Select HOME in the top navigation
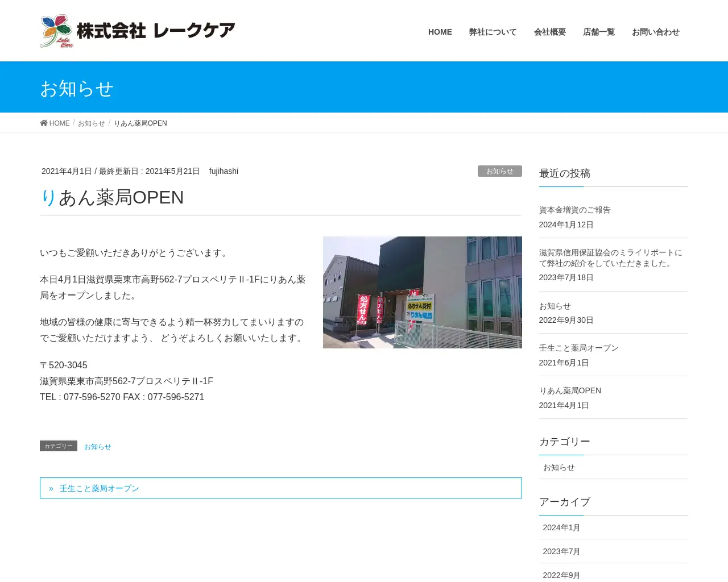728x582 pixels. tap(440, 32)
